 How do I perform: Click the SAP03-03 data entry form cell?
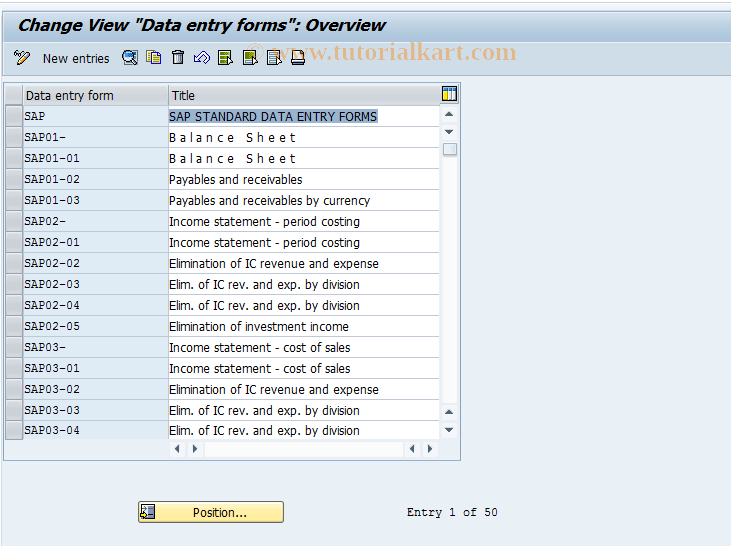point(96,410)
